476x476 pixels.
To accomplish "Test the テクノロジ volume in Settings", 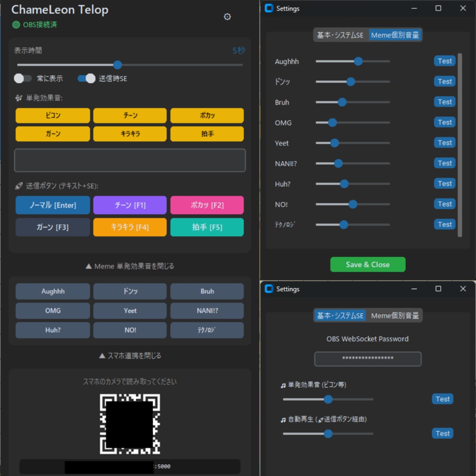I will (x=444, y=225).
